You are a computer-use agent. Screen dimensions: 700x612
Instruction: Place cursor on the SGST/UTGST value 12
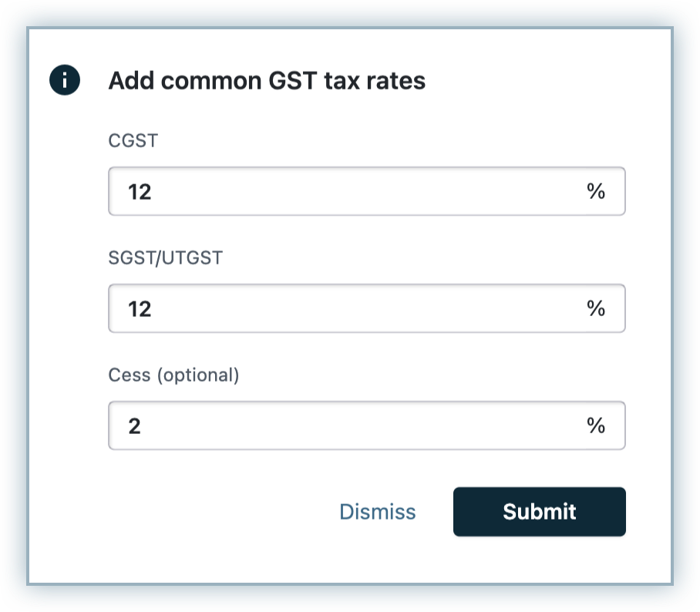tap(140, 309)
